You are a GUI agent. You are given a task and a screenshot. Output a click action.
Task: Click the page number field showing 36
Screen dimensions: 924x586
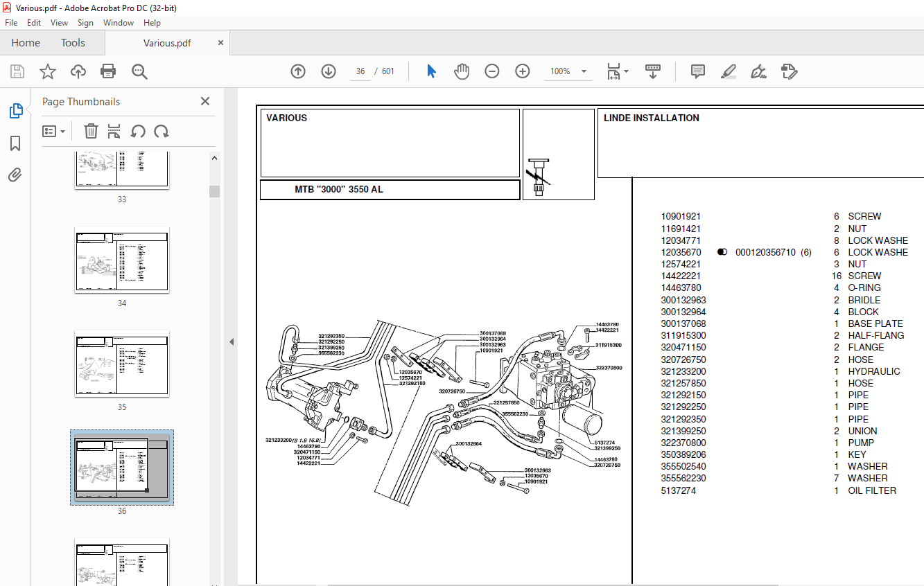pyautogui.click(x=360, y=71)
